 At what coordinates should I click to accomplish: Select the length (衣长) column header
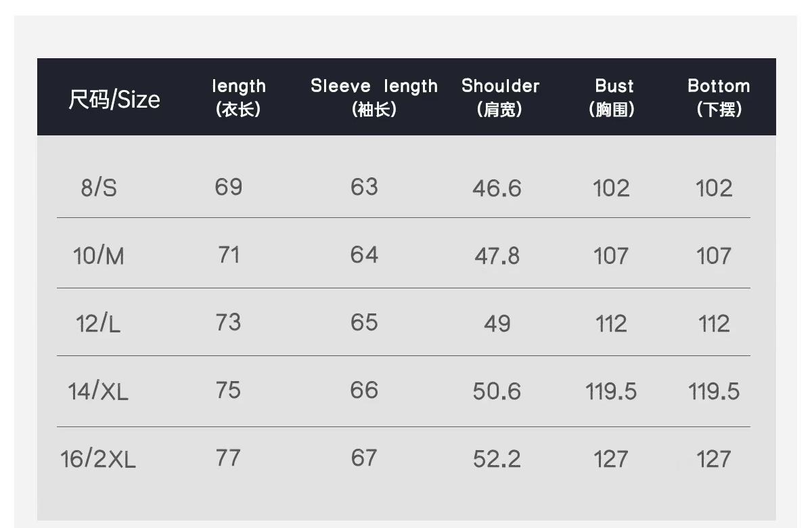tap(239, 97)
